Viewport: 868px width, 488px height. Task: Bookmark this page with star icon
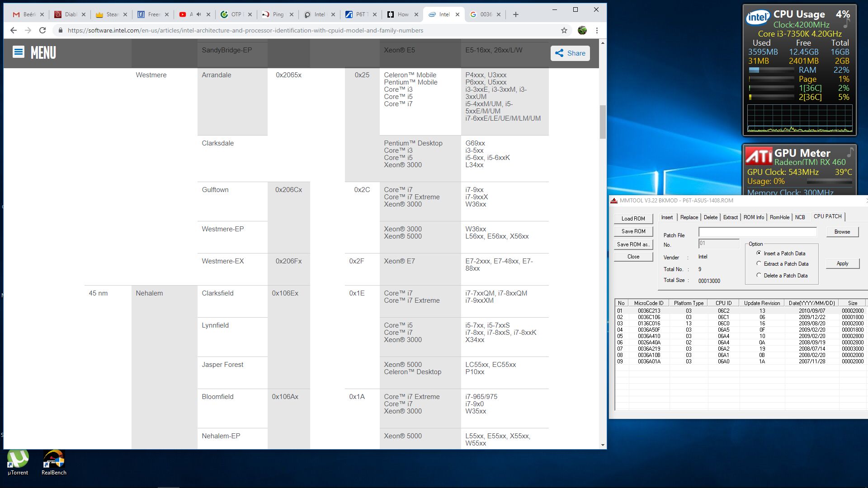(564, 30)
